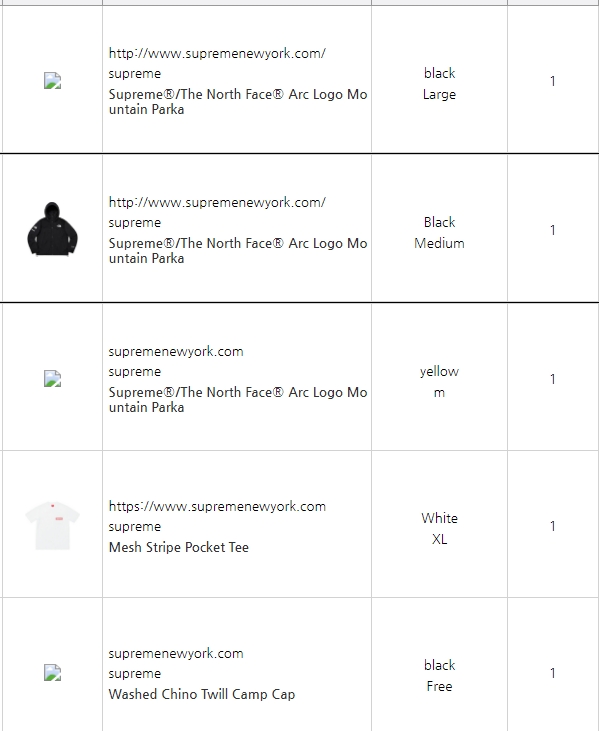Screen dimensions: 599x731
Task: Click the quantity 1 in the White XL row
Action: 552,526
